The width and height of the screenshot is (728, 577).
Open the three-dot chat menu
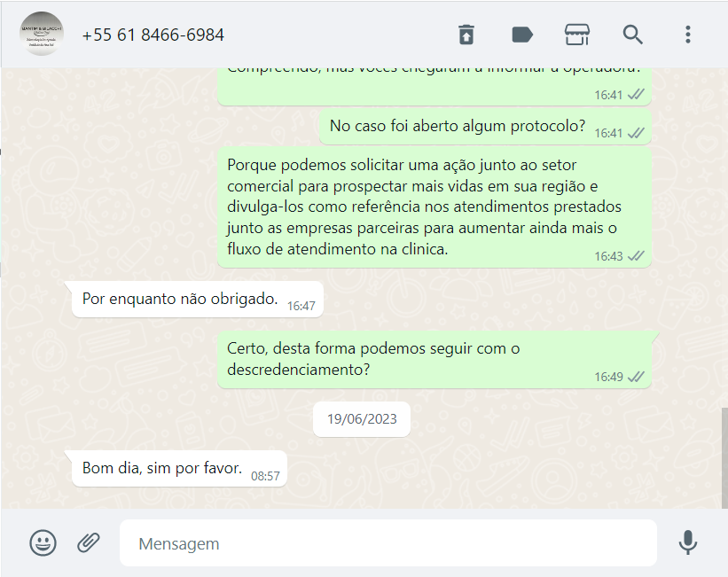click(x=688, y=35)
